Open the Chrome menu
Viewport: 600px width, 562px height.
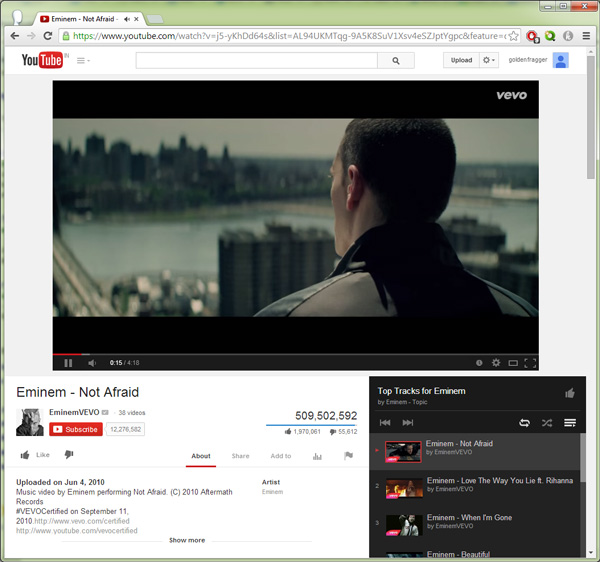click(x=586, y=36)
